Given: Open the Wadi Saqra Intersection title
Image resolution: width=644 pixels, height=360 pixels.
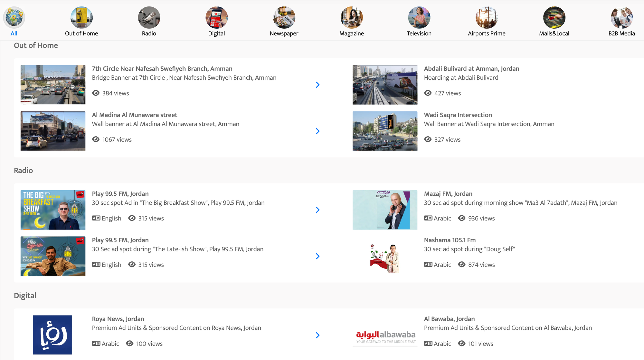Looking at the screenshot, I should tap(458, 115).
